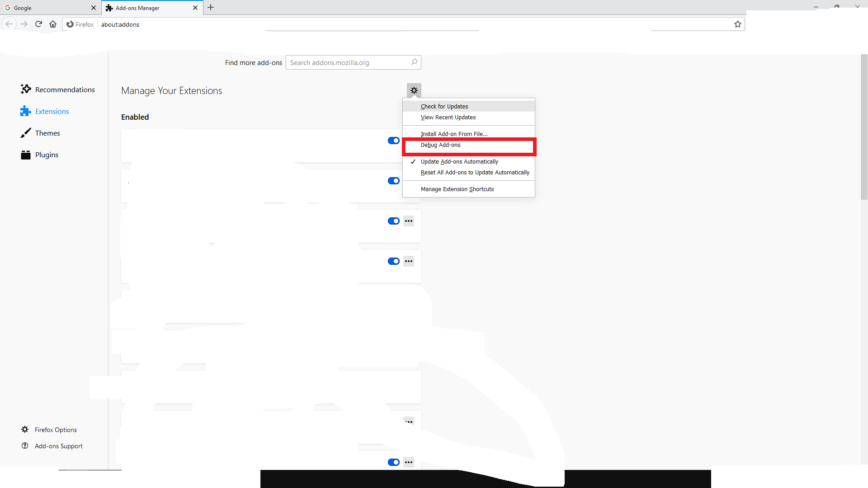Choose Install Add-on From File
Image resolution: width=868 pixels, height=488 pixels.
click(454, 134)
